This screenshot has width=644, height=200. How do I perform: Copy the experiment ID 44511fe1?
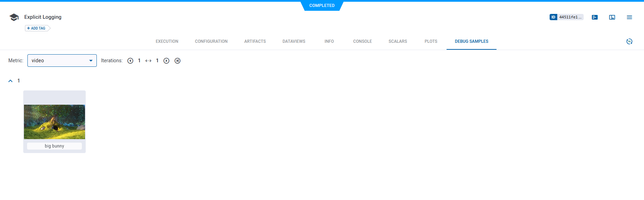566,17
